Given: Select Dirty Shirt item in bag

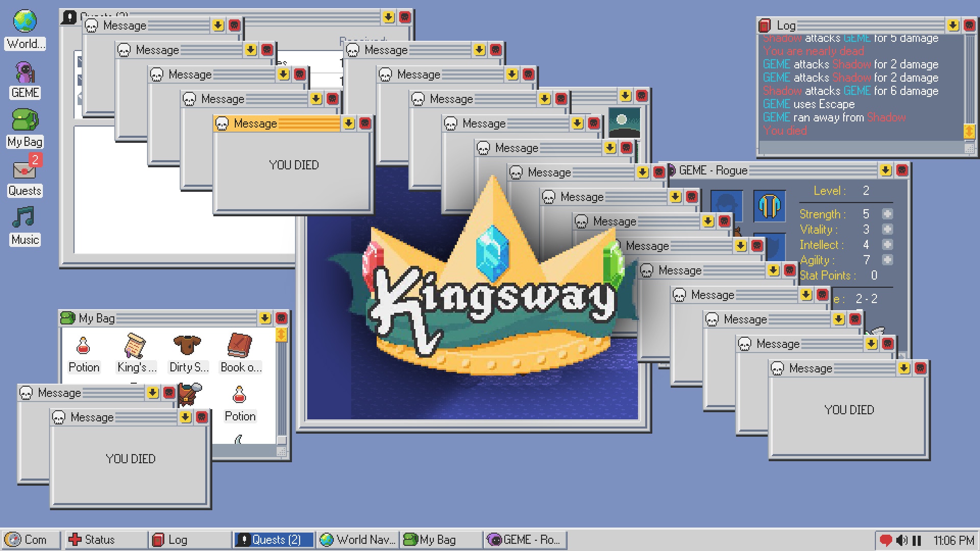Looking at the screenshot, I should pos(187,346).
